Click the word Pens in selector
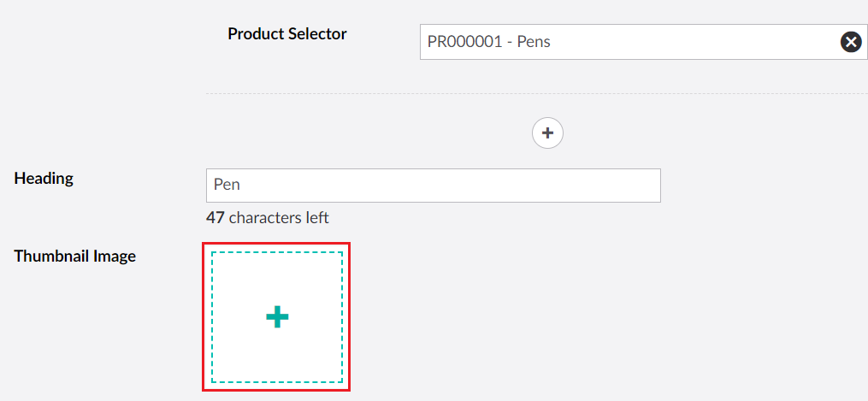 point(534,42)
